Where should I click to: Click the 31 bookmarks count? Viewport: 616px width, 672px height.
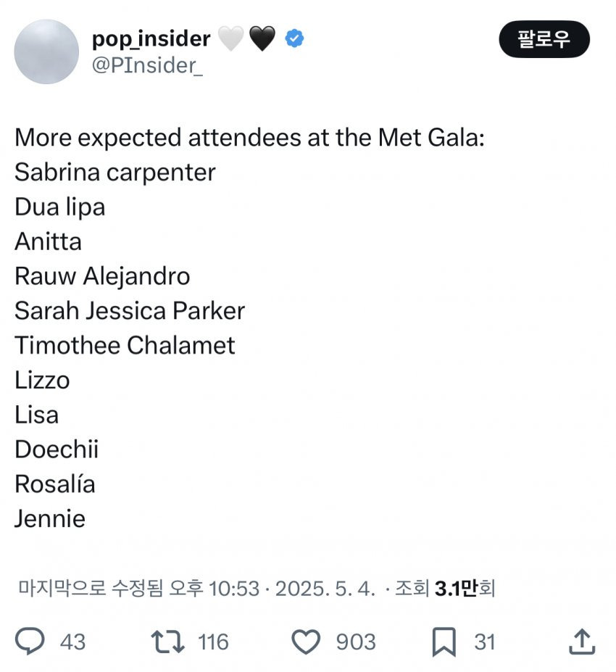pos(485,642)
